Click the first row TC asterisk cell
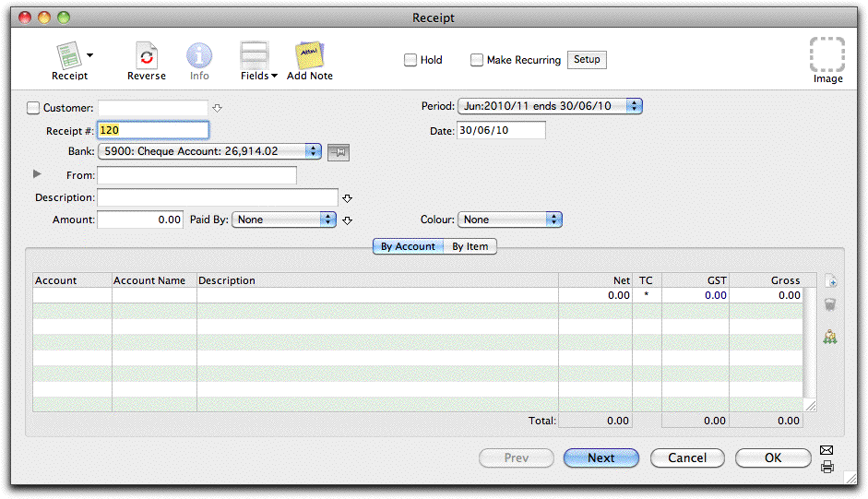The width and height of the screenshot is (868, 499). coord(647,295)
